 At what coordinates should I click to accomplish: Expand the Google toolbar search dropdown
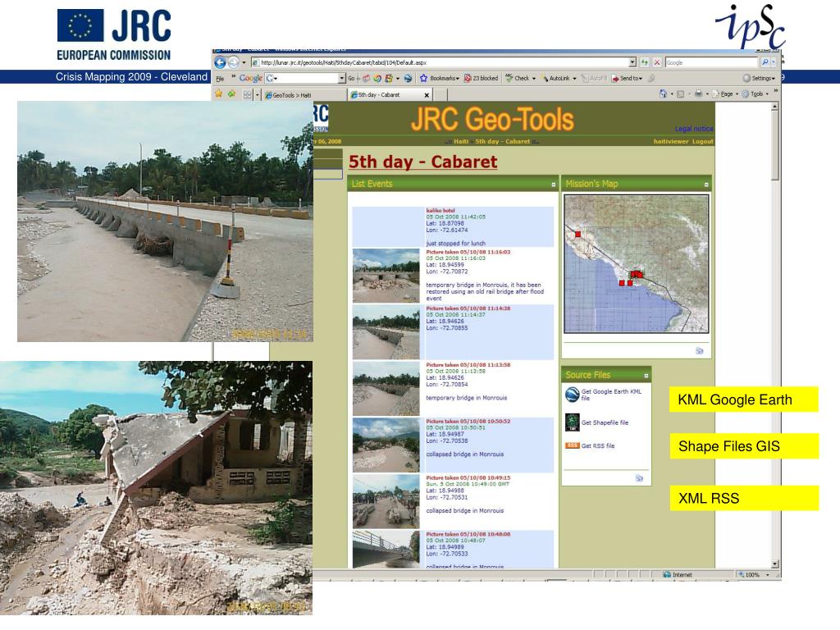(342, 78)
